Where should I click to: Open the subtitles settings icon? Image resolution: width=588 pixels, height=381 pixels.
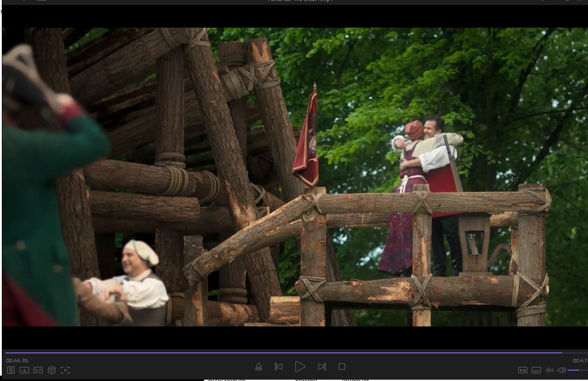pyautogui.click(x=536, y=370)
